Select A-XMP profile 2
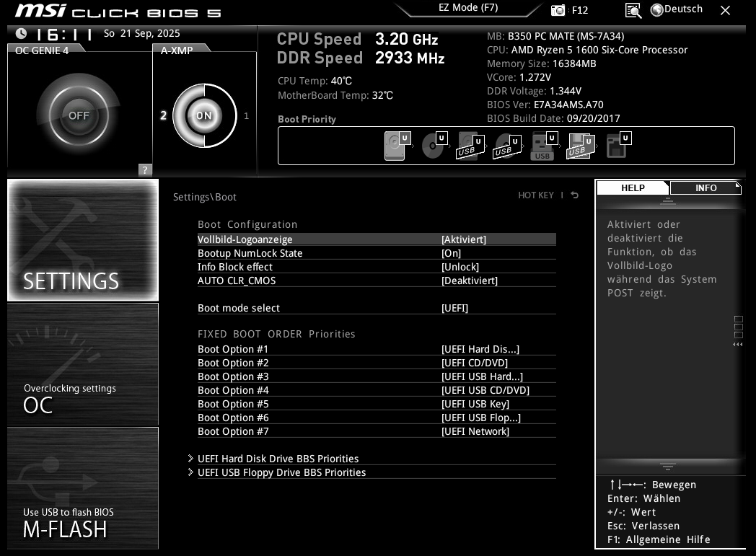 pyautogui.click(x=164, y=115)
